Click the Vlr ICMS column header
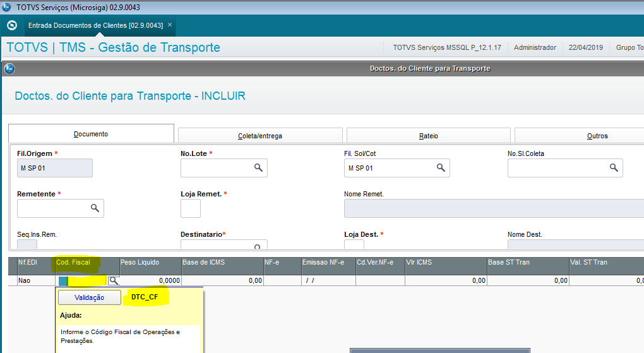Image resolution: width=644 pixels, height=353 pixels. (x=446, y=266)
